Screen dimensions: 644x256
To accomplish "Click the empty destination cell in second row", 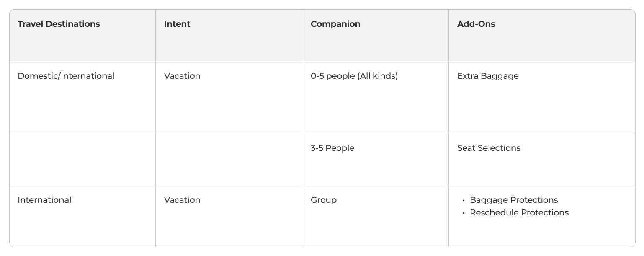I will pos(82,159).
